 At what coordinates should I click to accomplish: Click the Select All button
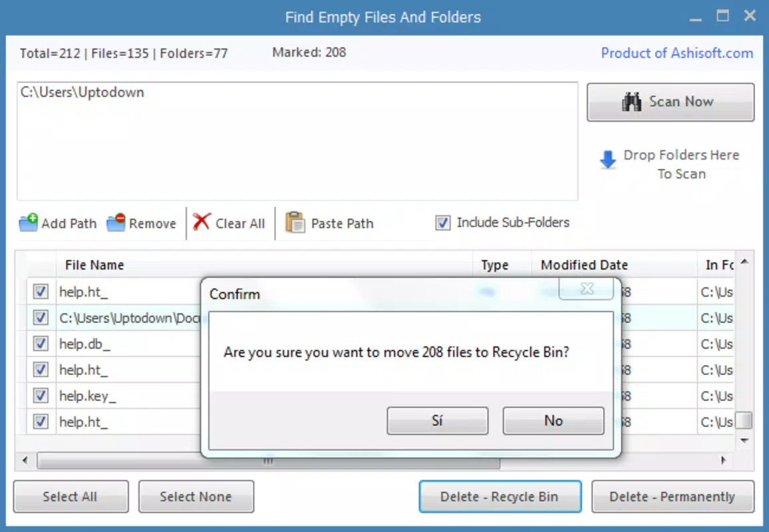[x=71, y=497]
